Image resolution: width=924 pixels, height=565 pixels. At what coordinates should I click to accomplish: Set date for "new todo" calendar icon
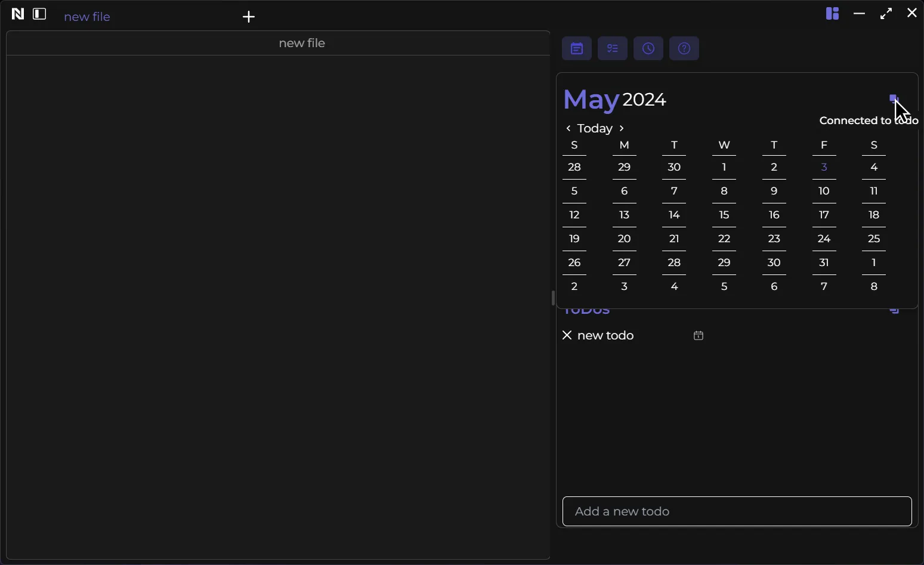pos(699,336)
